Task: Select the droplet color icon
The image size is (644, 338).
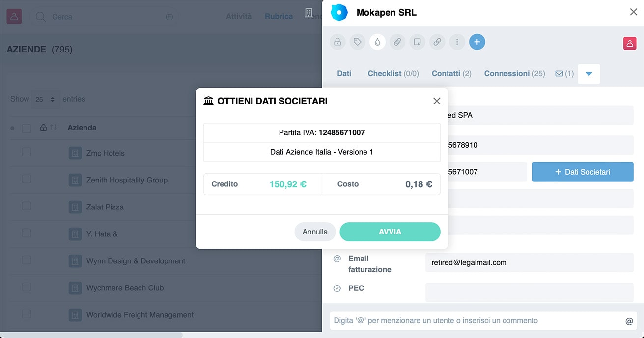Action: tap(377, 42)
